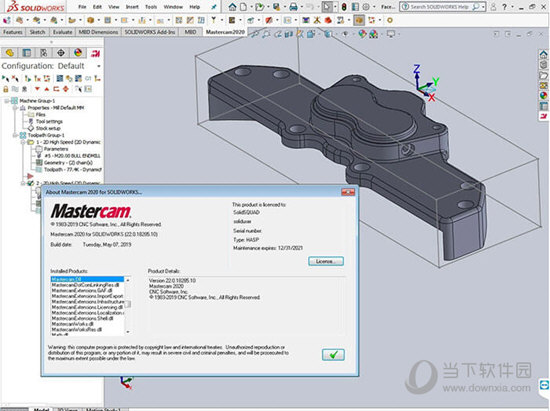Click the pin icon next to Help menu
This screenshot has width=550, height=411.
214,7
